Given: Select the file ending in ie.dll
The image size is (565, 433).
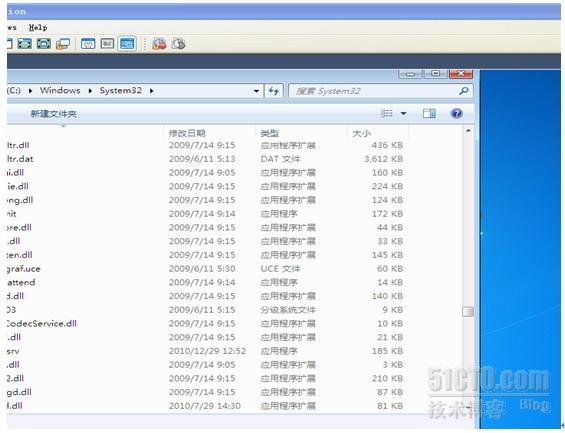Looking at the screenshot, I should (x=18, y=186).
